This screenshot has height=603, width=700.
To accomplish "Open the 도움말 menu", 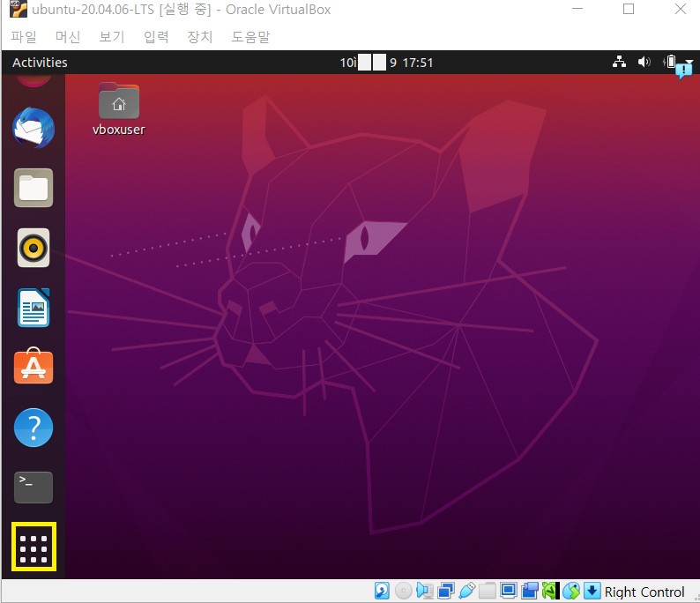I will tap(250, 37).
